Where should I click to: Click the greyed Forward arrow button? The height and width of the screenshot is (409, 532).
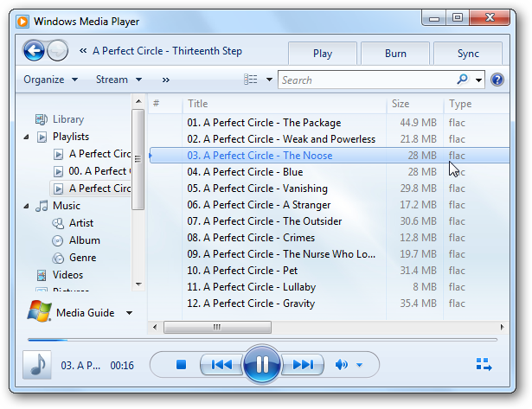(x=57, y=51)
